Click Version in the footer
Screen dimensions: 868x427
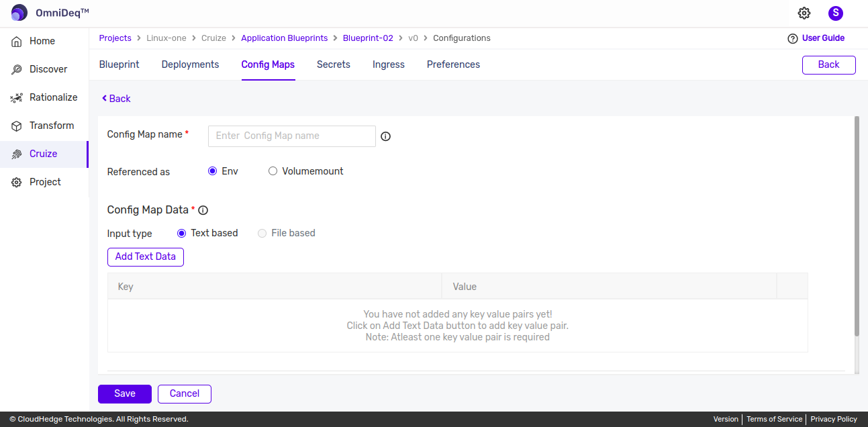click(x=726, y=420)
